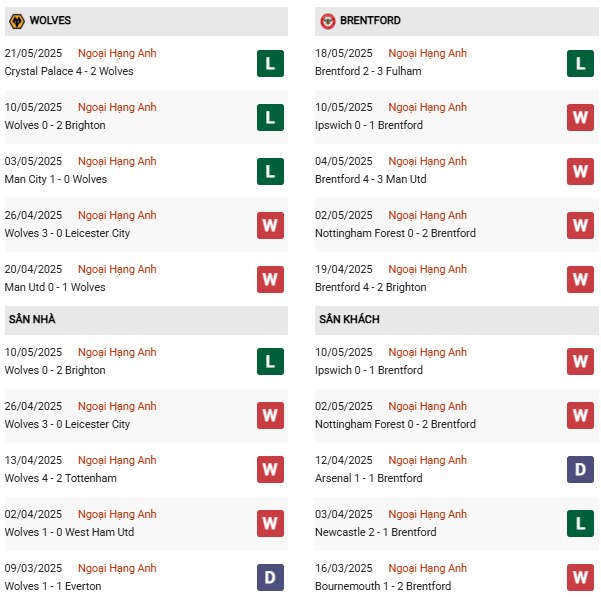Click draw badge for Wolves 1-1 Everton
The image size is (601, 603).
[x=270, y=578]
